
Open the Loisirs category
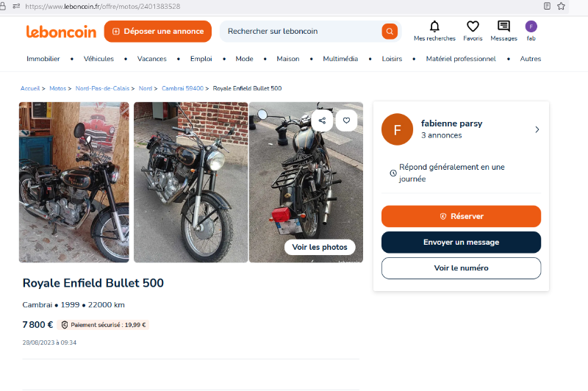(x=392, y=59)
